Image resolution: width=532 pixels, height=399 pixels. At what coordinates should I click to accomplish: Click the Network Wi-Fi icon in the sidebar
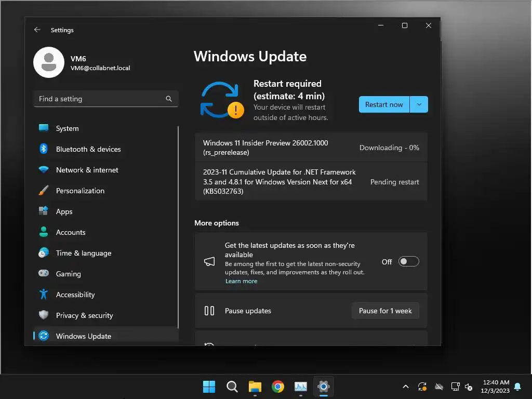44,170
